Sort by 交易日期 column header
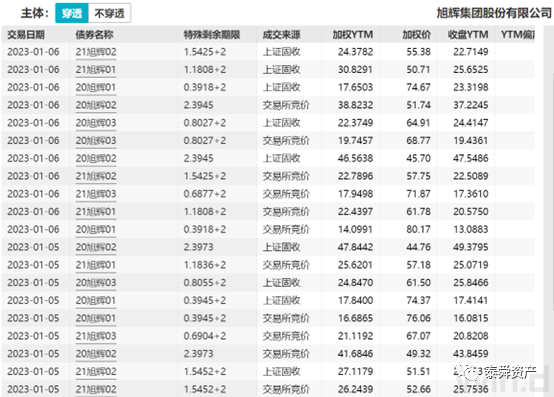554x397 pixels. coord(26,35)
